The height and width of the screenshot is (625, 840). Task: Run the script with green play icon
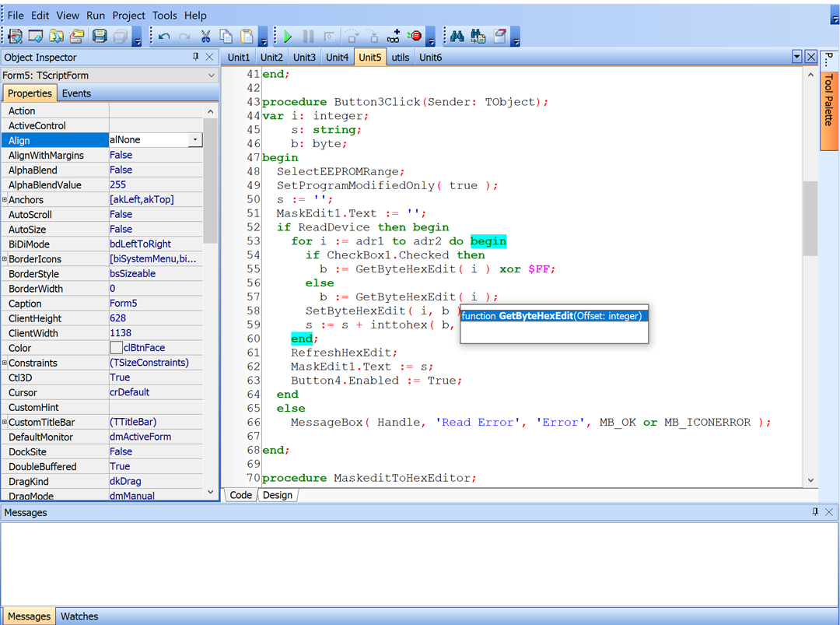[288, 36]
